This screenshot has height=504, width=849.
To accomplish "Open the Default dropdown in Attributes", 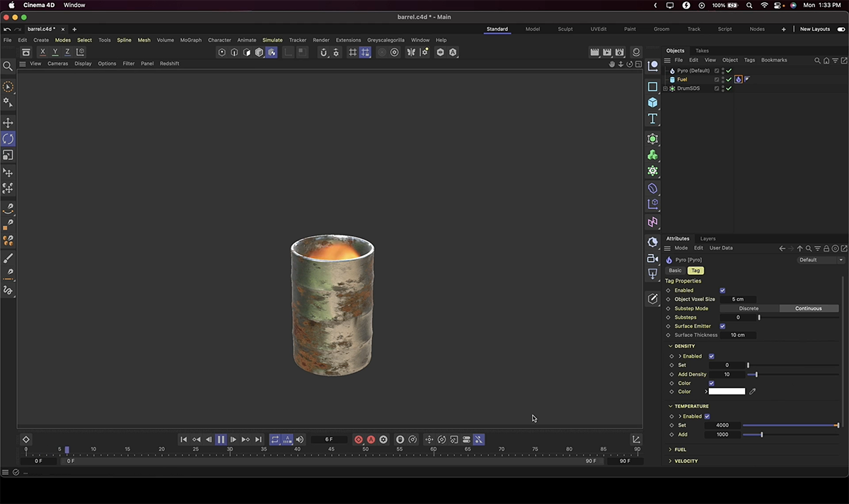I will coord(821,260).
